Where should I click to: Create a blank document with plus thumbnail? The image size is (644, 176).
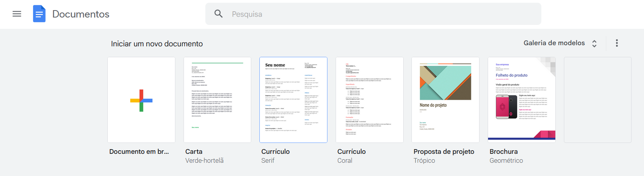pyautogui.click(x=141, y=100)
